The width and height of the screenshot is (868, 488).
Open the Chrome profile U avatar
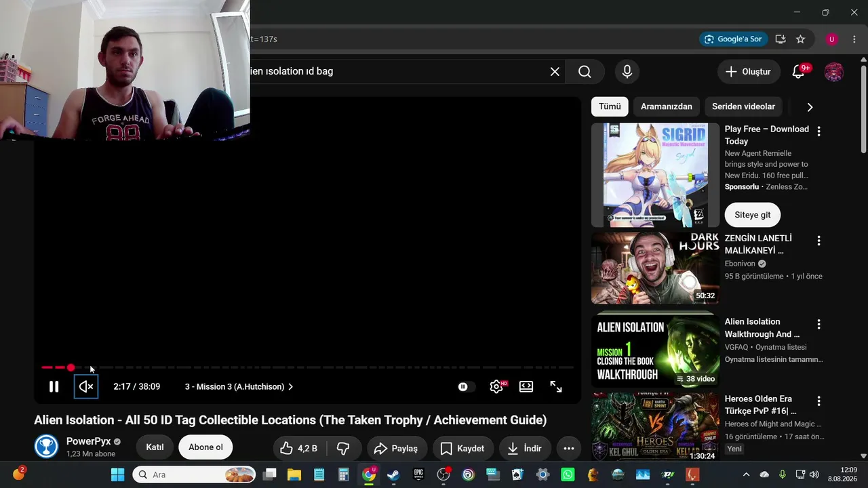[832, 39]
